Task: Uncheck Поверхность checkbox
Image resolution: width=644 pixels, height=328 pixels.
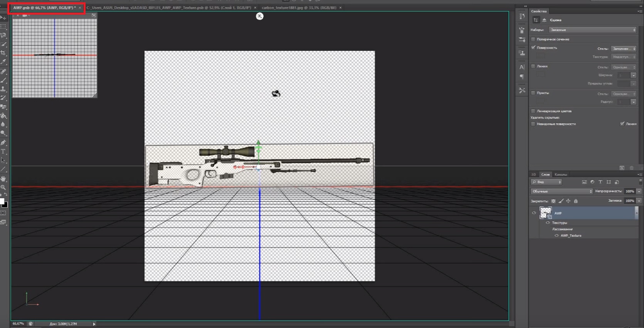Action: tap(533, 47)
